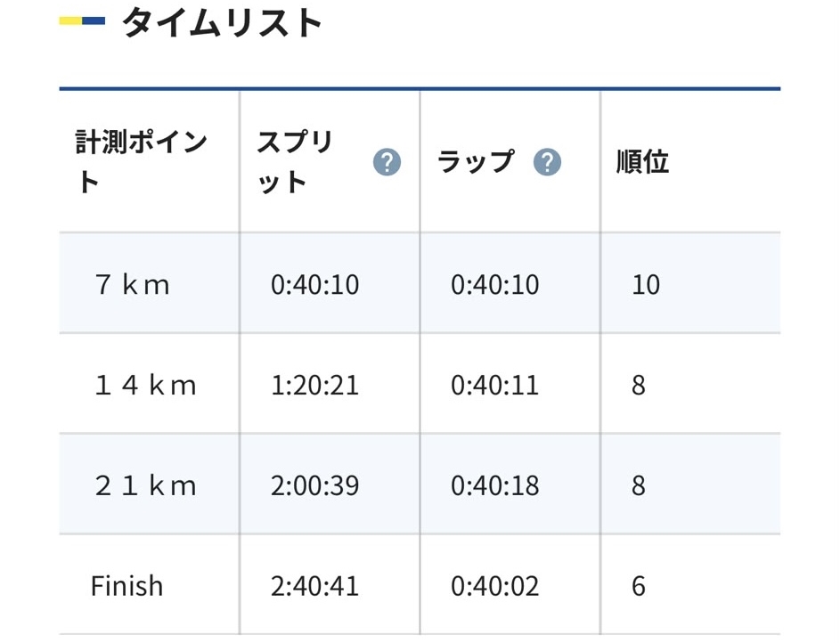Select the 順位 column header
This screenshot has width=840, height=643.
click(x=643, y=162)
